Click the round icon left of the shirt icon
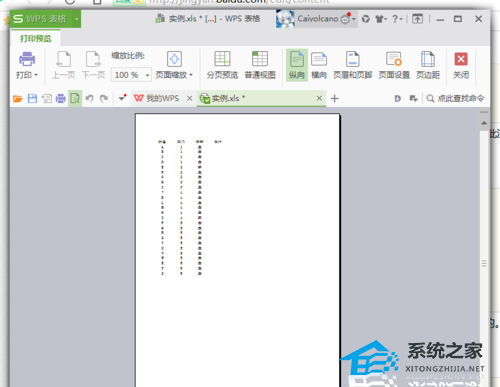The width and height of the screenshot is (500, 387). click(366, 19)
